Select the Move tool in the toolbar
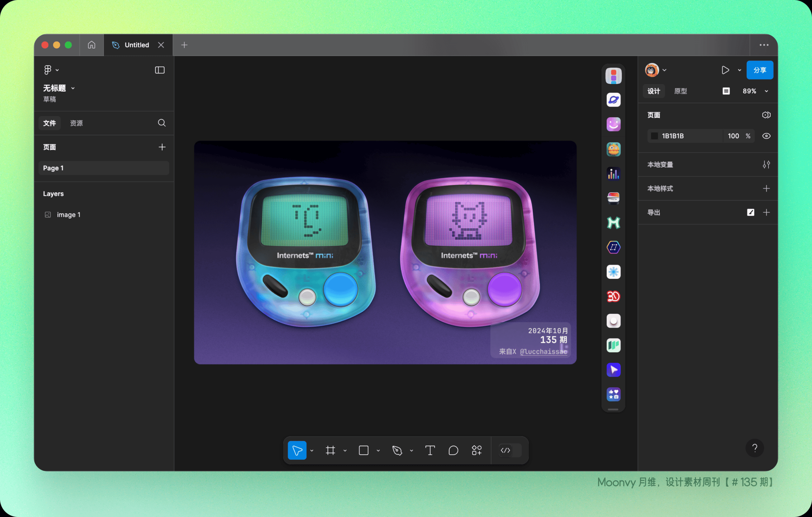Viewport: 812px width, 517px height. coord(297,450)
